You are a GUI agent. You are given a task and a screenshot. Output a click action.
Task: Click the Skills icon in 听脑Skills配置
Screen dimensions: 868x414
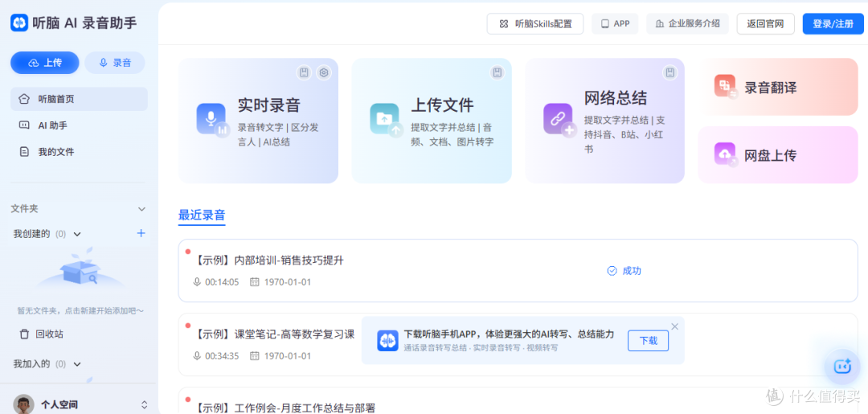point(503,24)
